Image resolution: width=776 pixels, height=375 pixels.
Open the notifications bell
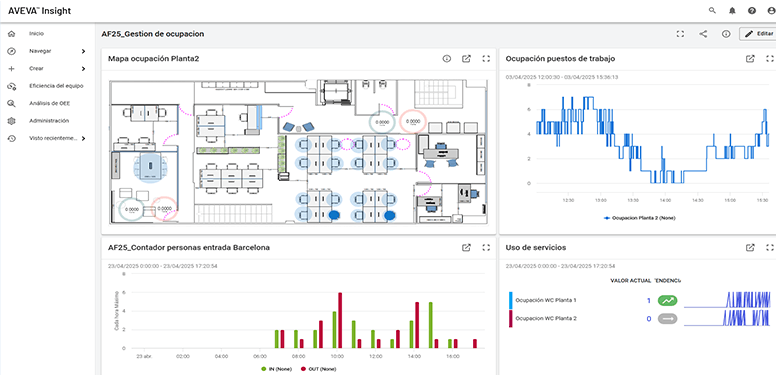(732, 10)
